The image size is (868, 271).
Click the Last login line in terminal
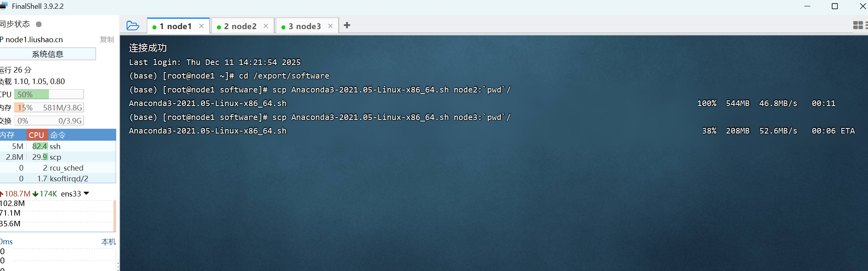[x=215, y=62]
